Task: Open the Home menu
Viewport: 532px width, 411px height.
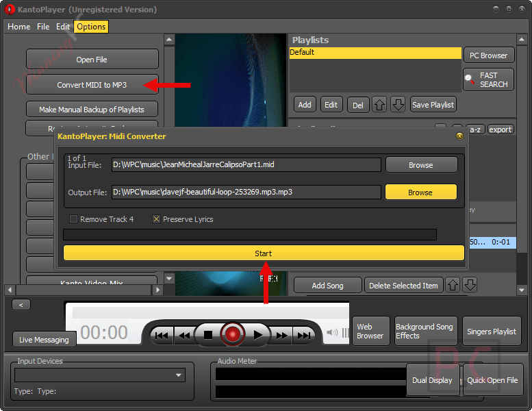Action: click(19, 27)
